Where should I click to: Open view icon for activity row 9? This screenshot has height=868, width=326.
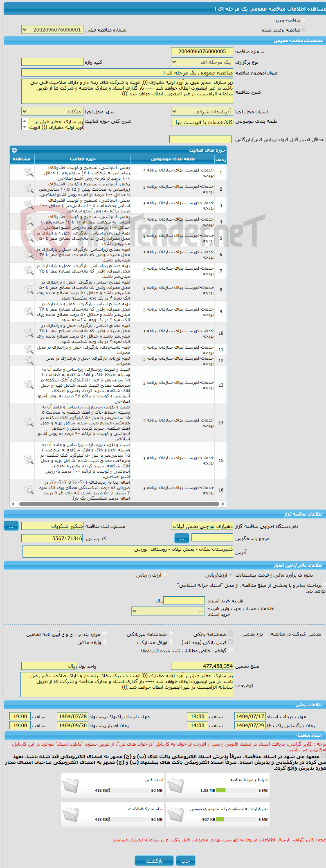pos(28,311)
